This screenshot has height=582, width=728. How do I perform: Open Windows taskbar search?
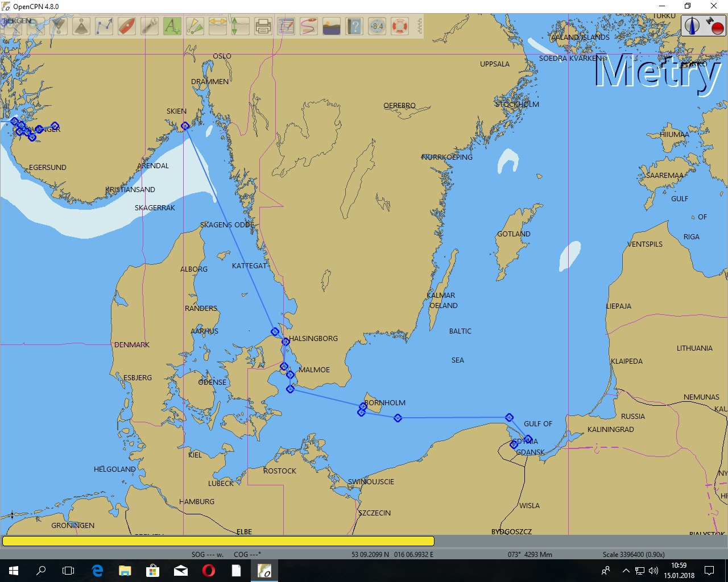tap(41, 571)
